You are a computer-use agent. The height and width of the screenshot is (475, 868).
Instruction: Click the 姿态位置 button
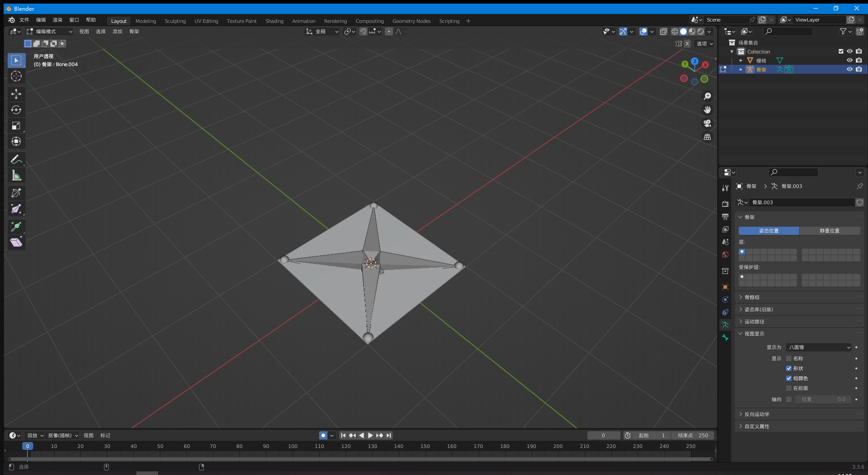(769, 231)
